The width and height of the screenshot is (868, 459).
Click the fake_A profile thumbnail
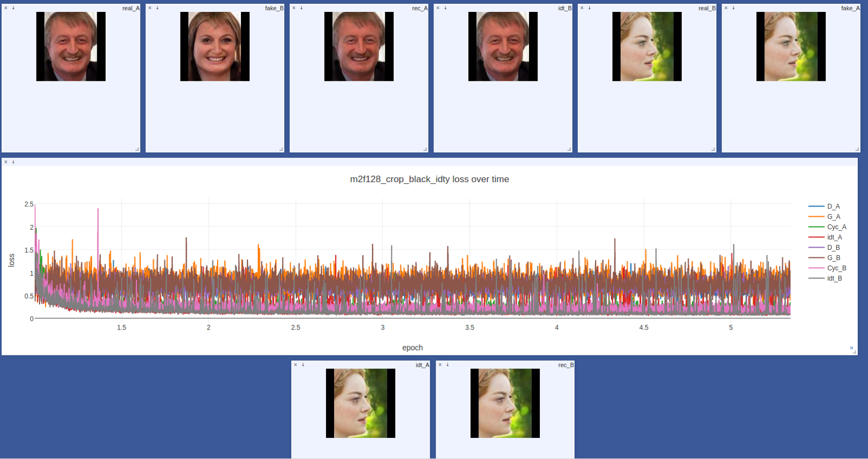pos(791,47)
